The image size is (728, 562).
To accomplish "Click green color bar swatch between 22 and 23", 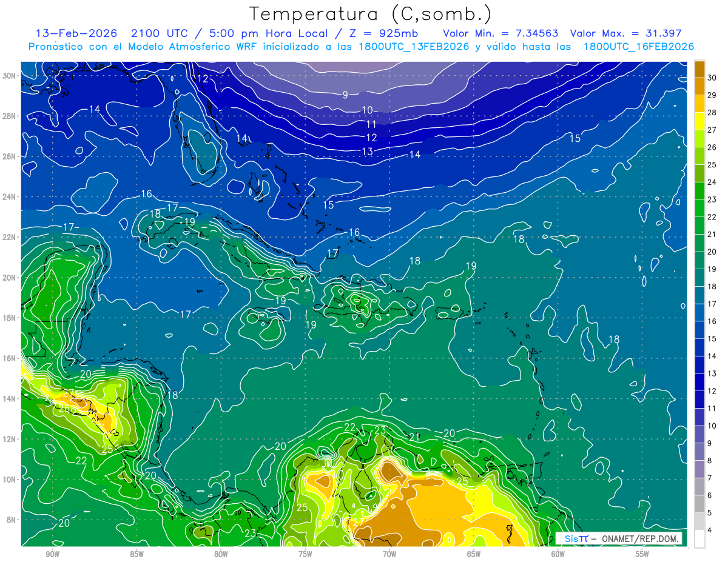I will point(699,208).
